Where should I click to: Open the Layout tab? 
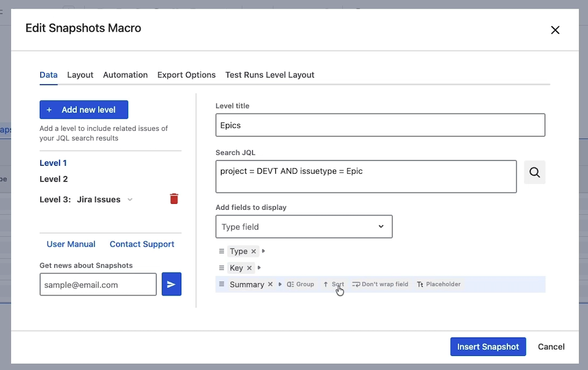(x=80, y=75)
